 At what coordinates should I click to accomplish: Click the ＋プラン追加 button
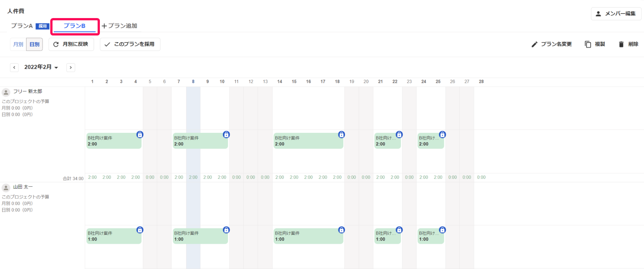pos(120,26)
